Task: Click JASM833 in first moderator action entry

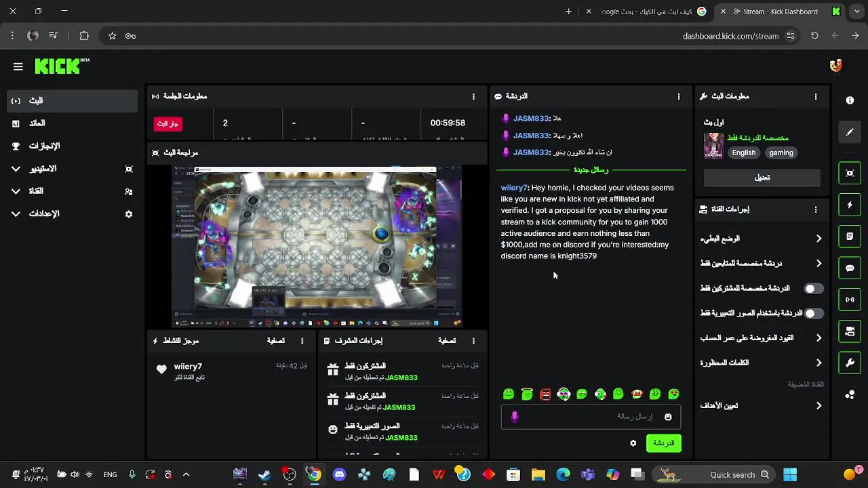Action: pos(401,378)
